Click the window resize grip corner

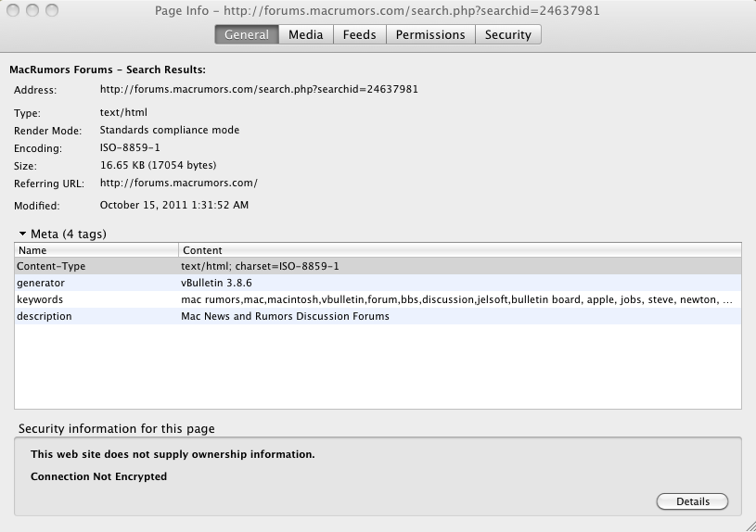[750, 526]
